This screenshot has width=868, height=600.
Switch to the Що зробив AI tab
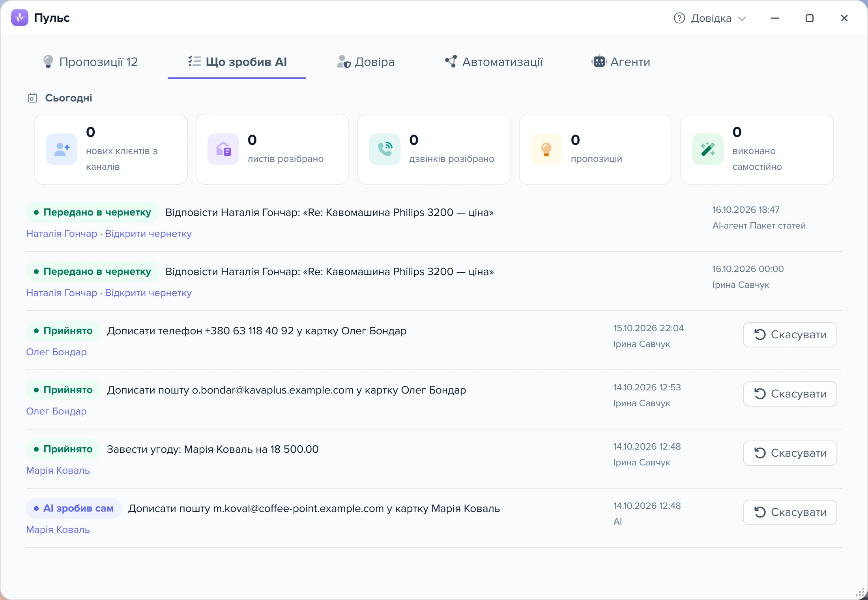coord(237,62)
